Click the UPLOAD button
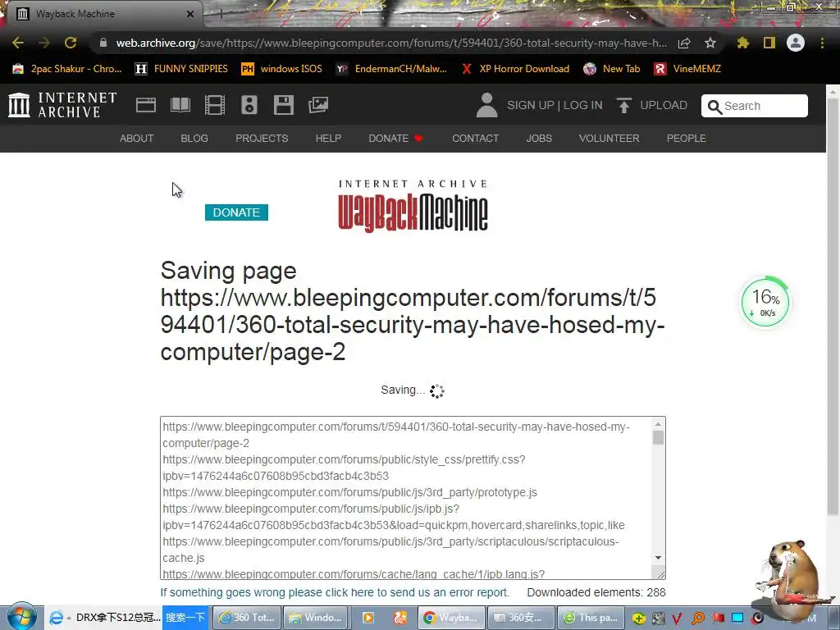The width and height of the screenshot is (840, 630). coord(652,105)
